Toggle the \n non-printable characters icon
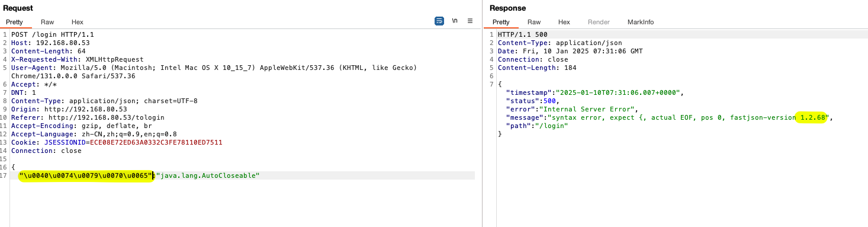868x227 pixels. (x=455, y=21)
